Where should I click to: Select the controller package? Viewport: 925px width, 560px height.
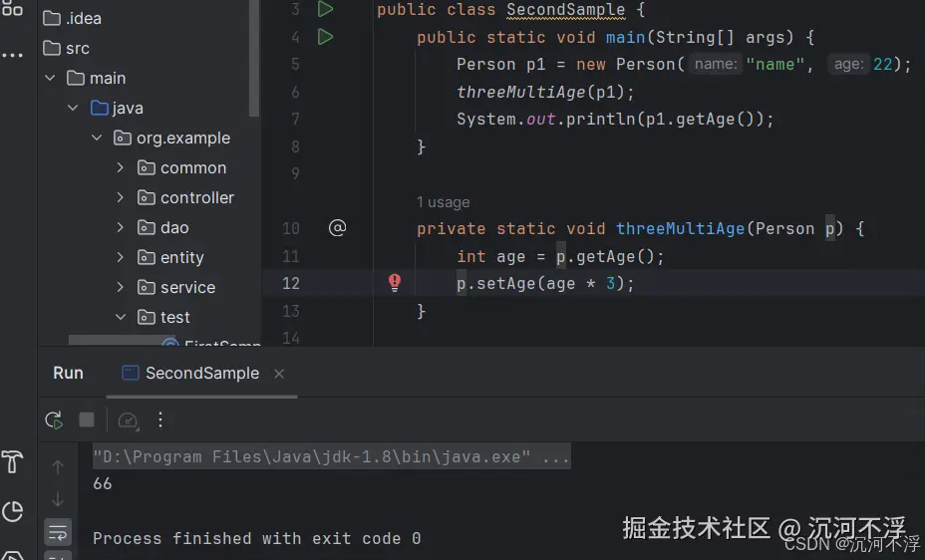185,197
